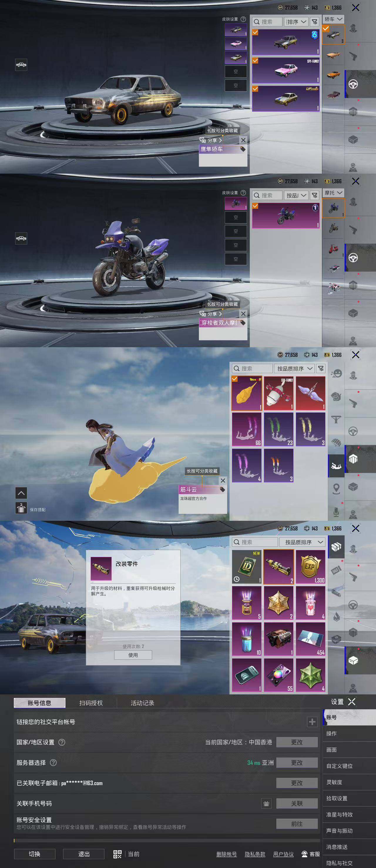This screenshot has width=376, height=868.
Task: Open the 自定义键位 settings menu
Action: [349, 766]
